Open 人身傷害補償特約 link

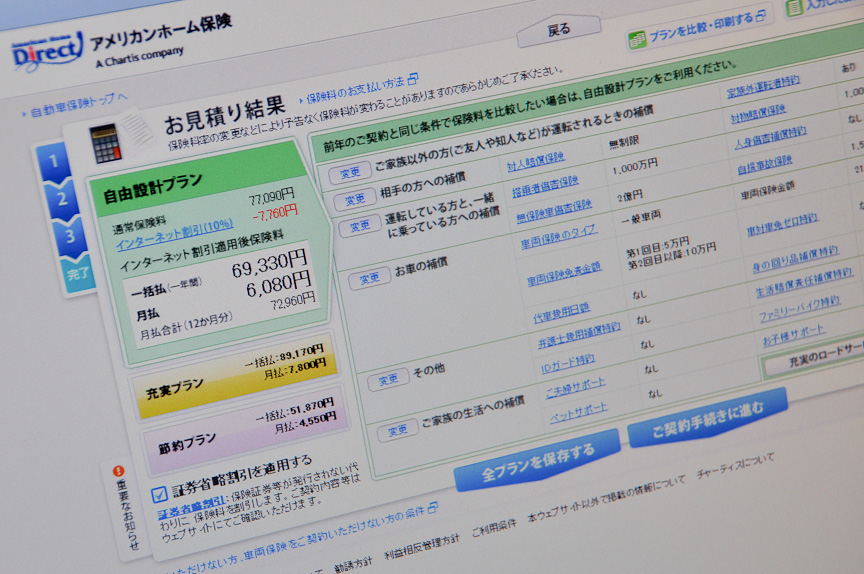pyautogui.click(x=770, y=138)
